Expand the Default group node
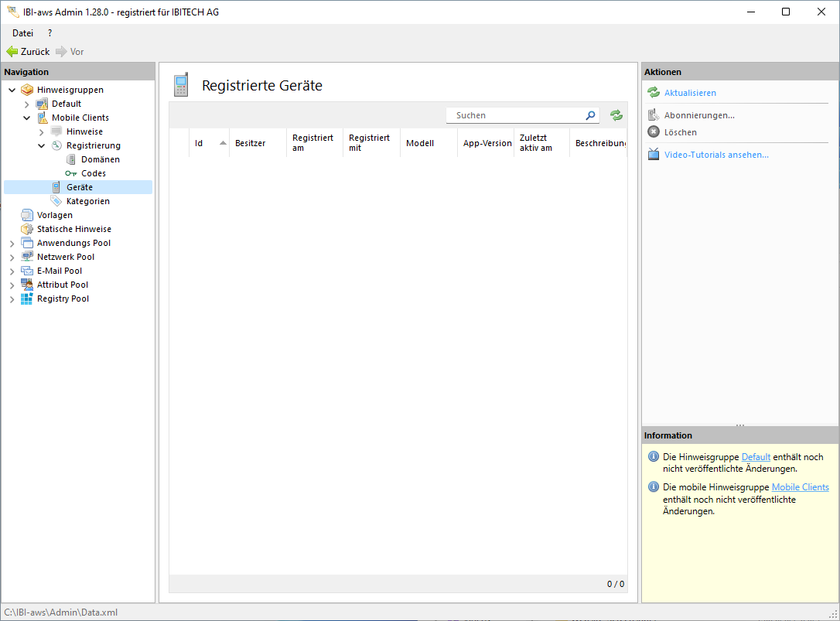 (27, 104)
